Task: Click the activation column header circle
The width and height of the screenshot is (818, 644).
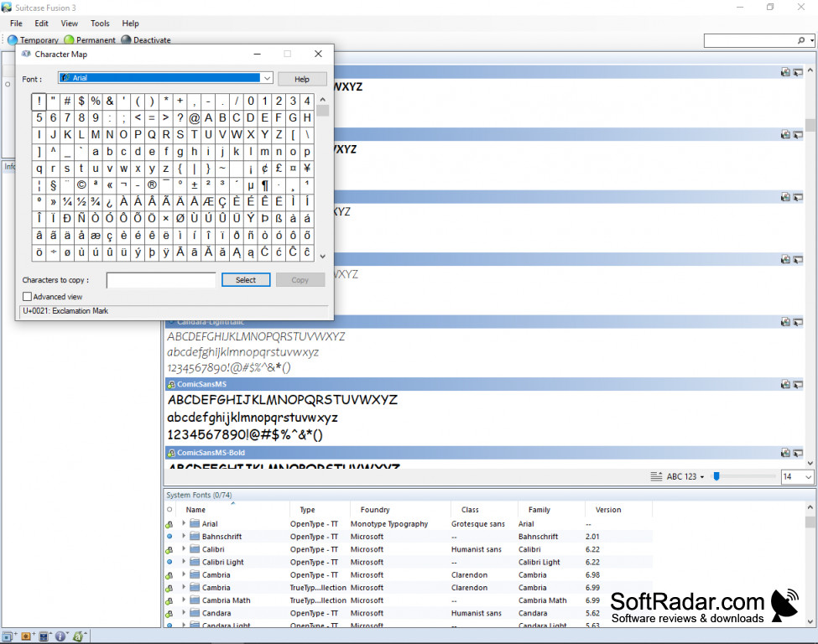Action: pyautogui.click(x=169, y=510)
